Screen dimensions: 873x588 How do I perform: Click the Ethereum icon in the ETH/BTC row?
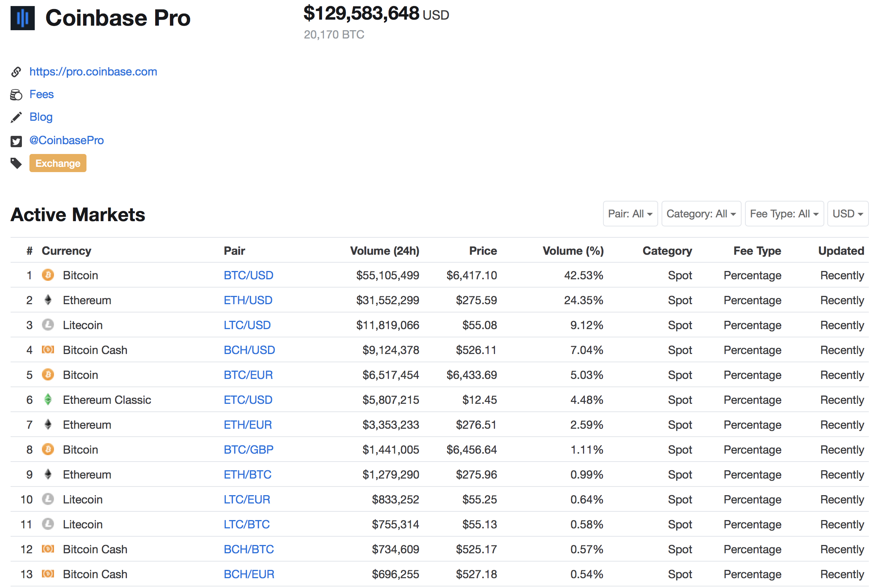pos(48,474)
